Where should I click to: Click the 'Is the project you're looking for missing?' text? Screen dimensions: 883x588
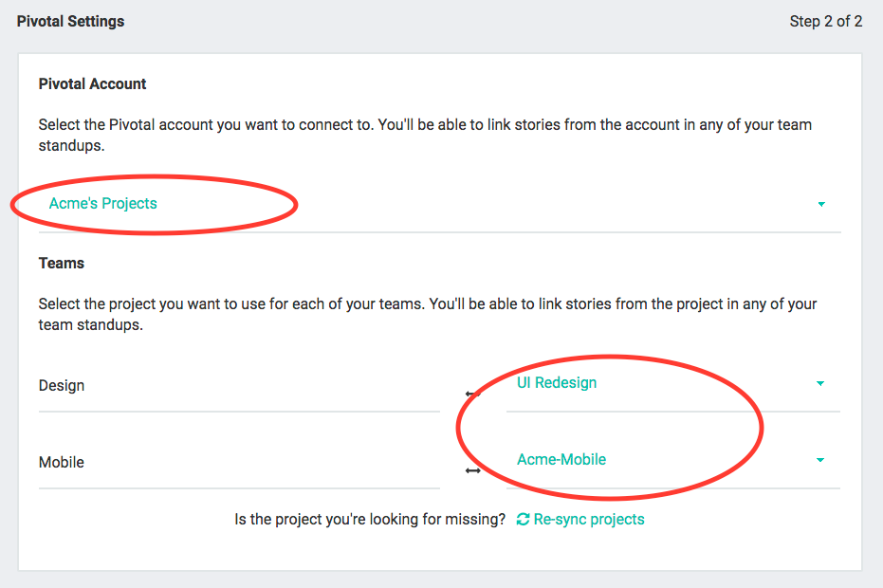click(x=370, y=520)
